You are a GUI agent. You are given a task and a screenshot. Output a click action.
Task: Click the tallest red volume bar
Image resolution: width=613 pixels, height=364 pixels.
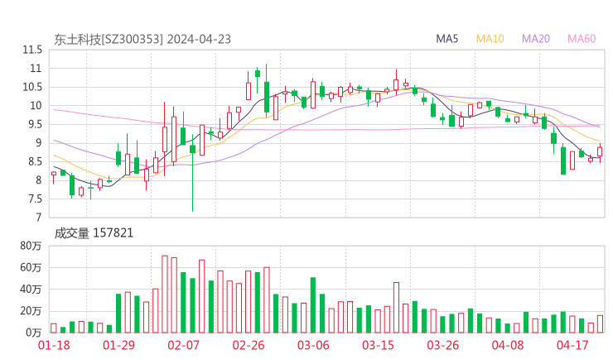(x=165, y=294)
